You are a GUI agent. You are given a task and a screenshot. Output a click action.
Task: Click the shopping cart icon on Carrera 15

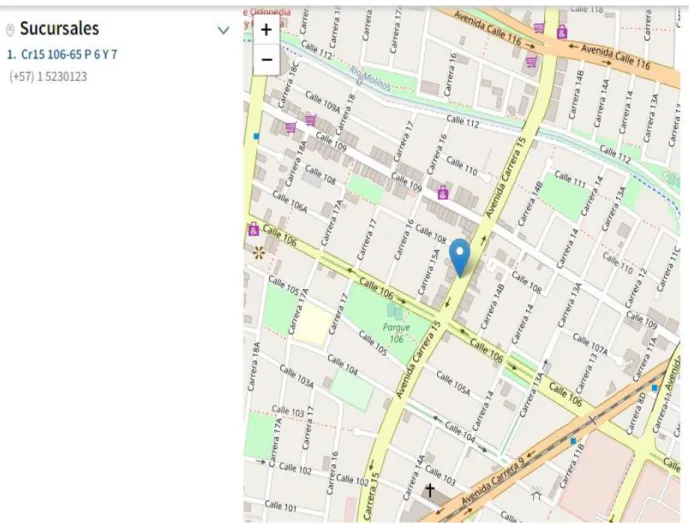click(532, 62)
